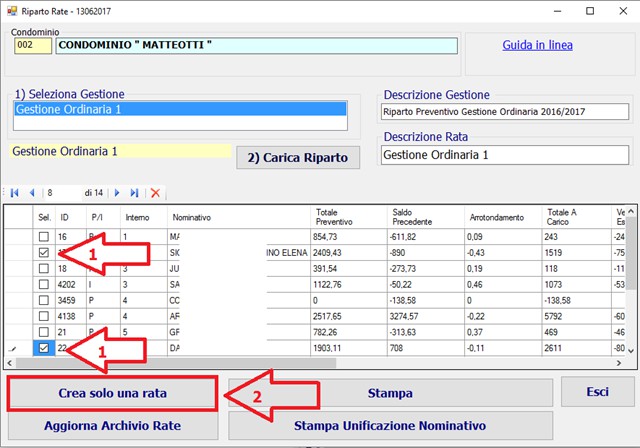Screen dimensions: 640x448
Task: Click the condominio code field '002'
Action: [33, 46]
